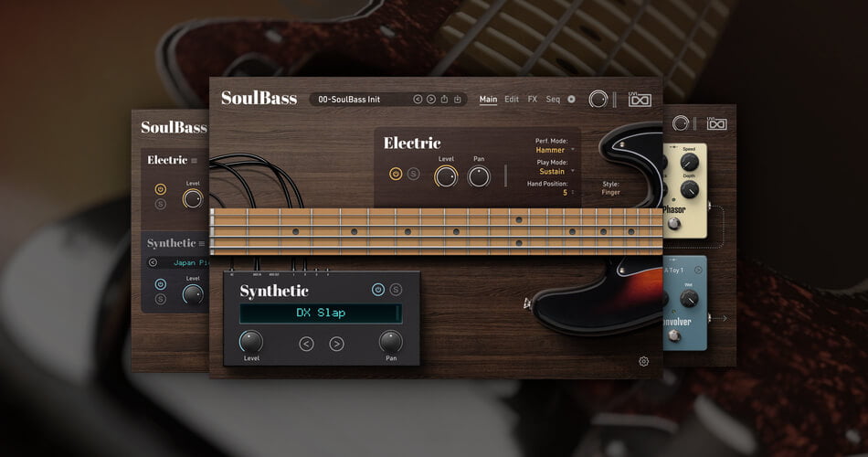Click the UVI logo in the right back window
This screenshot has width=868, height=457.
pos(717,123)
